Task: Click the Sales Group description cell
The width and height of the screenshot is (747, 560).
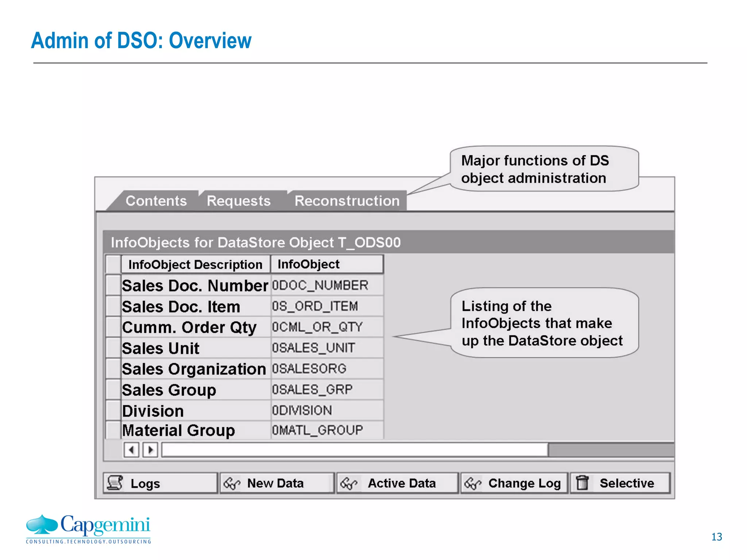Action: click(x=196, y=390)
